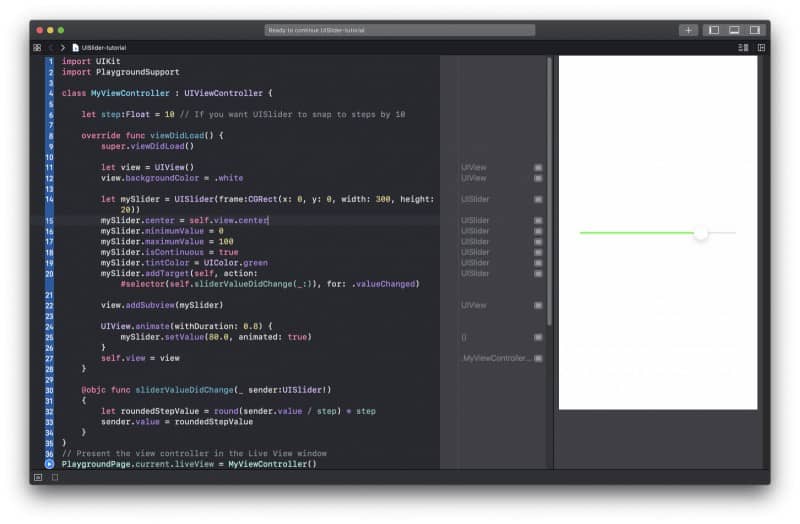This screenshot has width=800, height=524.
Task: Show quick look for line 19 UISlider result
Action: coord(538,263)
